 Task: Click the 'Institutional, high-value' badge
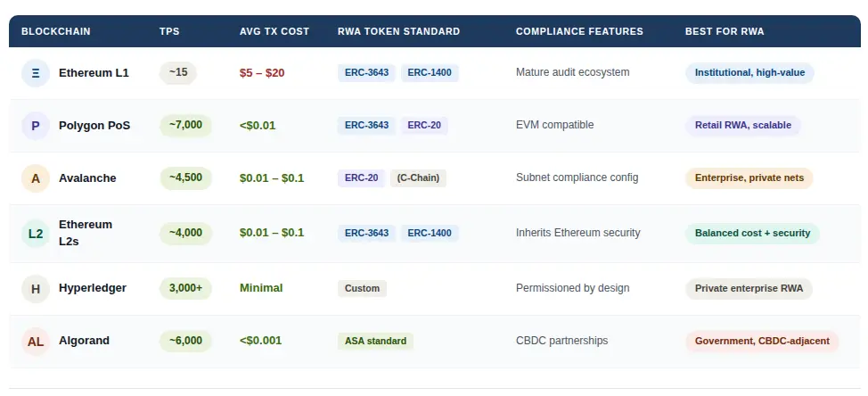point(749,73)
